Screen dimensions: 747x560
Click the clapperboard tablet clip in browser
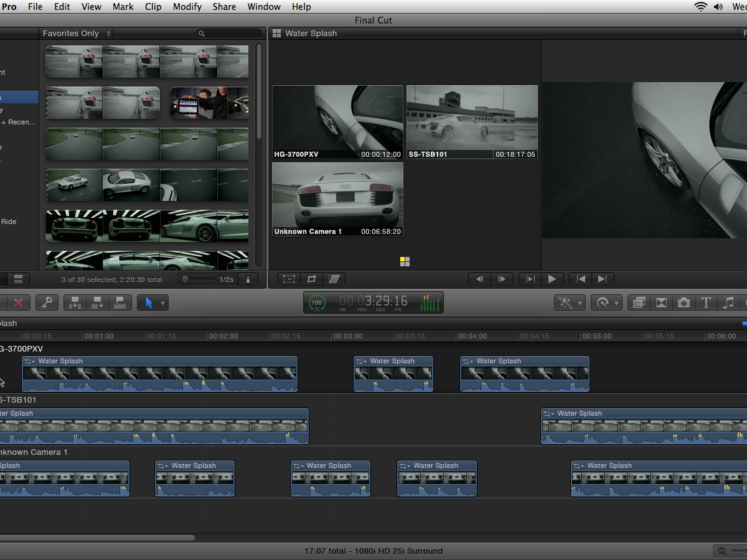click(x=209, y=103)
